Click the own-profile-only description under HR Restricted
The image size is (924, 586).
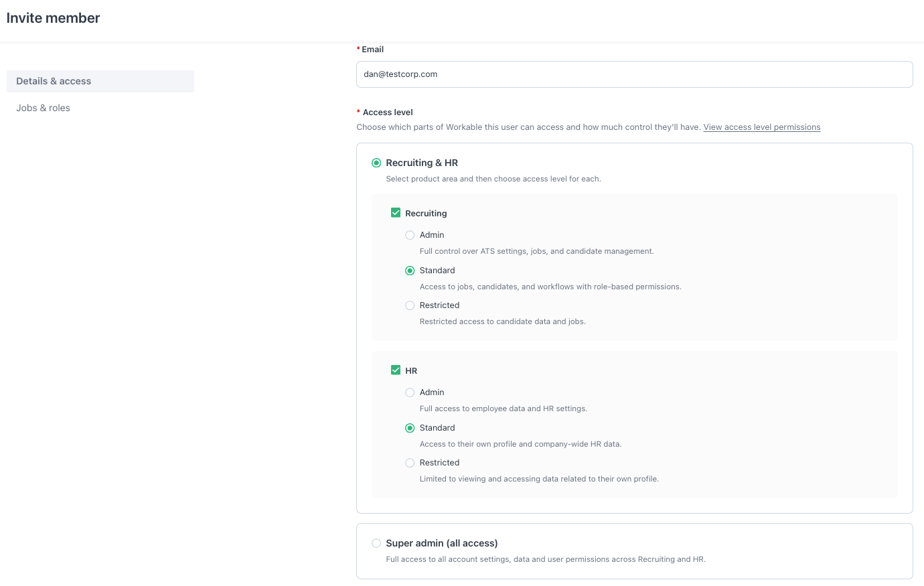coord(539,479)
